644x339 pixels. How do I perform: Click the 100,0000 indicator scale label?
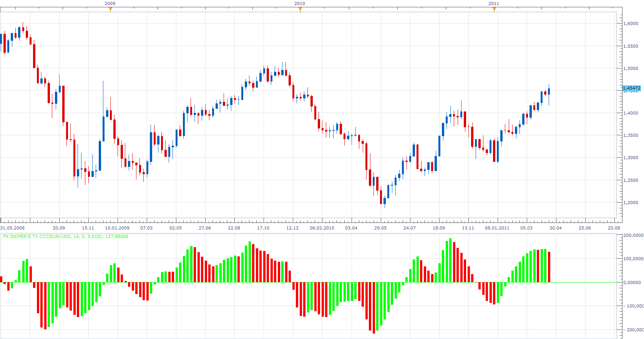click(x=633, y=259)
